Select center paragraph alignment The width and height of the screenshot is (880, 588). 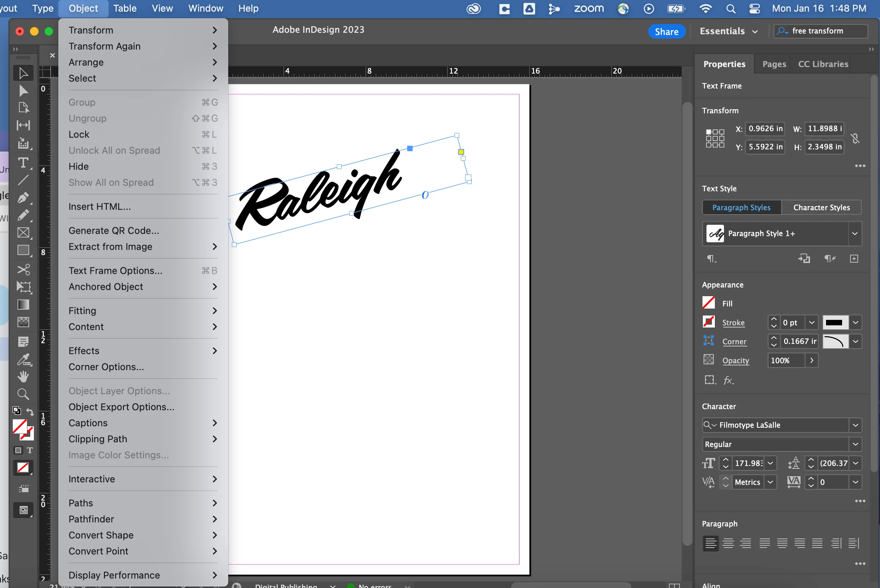(x=728, y=544)
